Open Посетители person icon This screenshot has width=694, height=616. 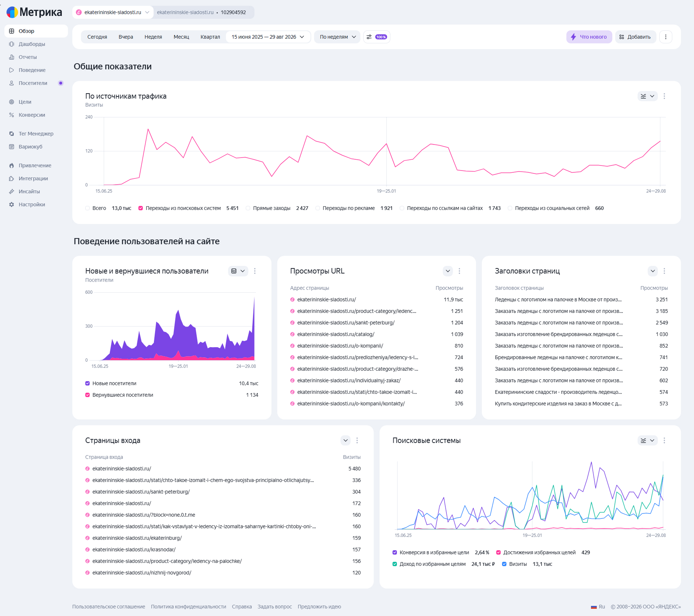tap(12, 83)
